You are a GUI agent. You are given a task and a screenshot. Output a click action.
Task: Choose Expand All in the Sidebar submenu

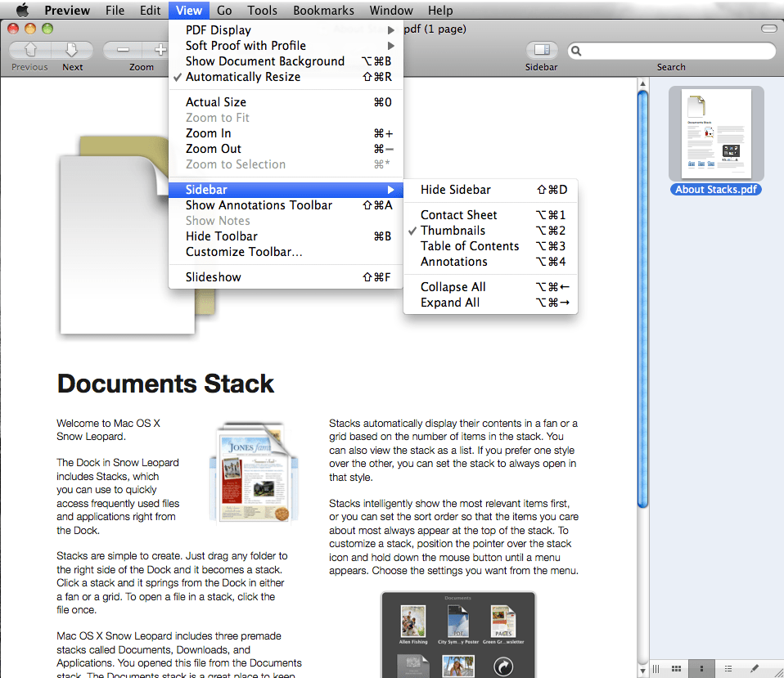coord(490,303)
